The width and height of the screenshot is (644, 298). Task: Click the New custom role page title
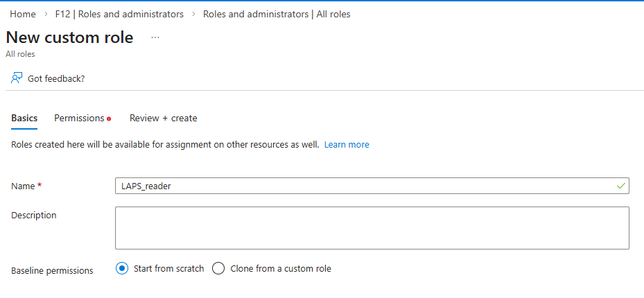(69, 38)
